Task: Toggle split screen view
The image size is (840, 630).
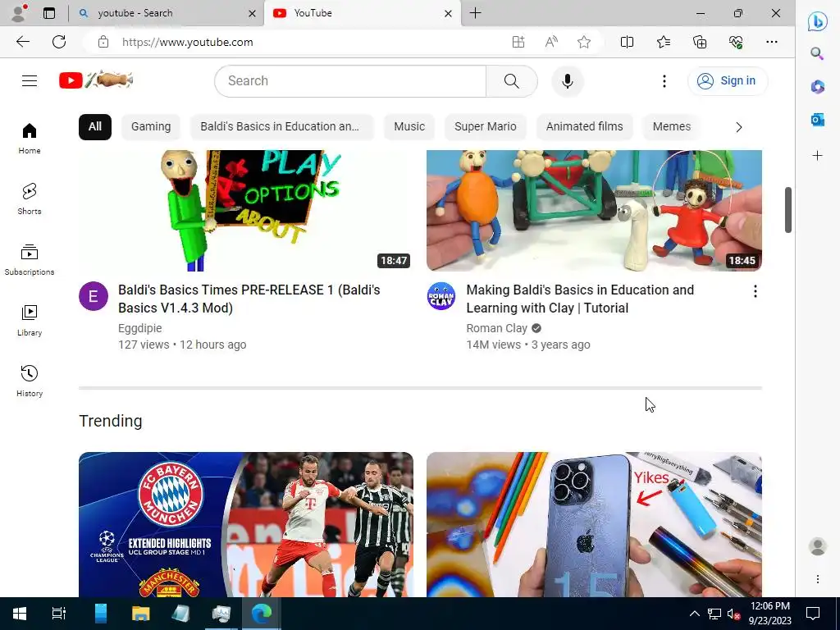Action: tap(627, 42)
